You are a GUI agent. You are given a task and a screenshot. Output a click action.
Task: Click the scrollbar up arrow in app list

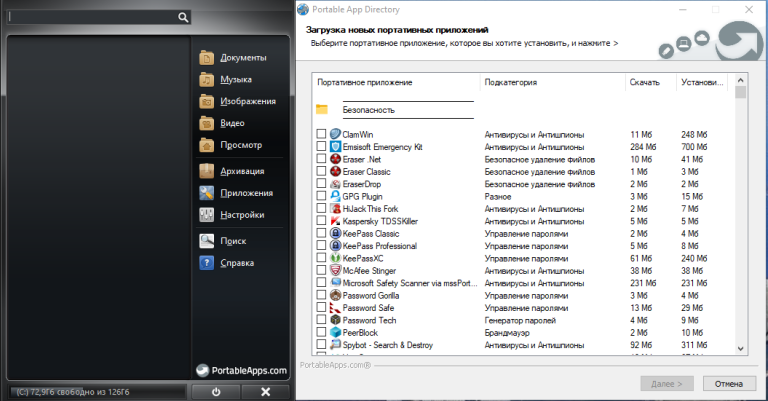(x=741, y=80)
